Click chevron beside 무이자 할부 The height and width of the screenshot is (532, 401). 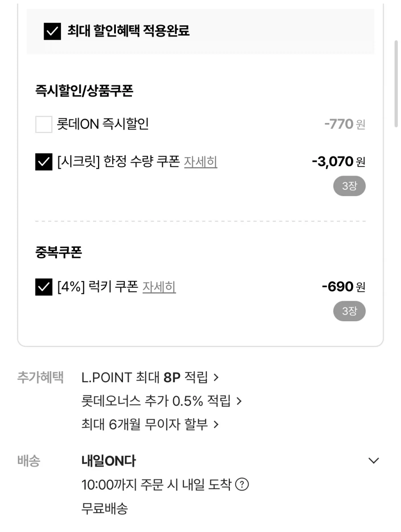[216, 424]
